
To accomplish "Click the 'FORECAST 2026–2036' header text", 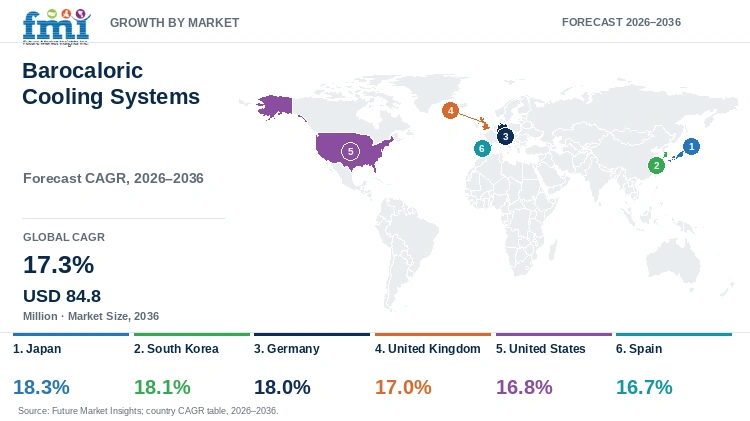I will (621, 22).
